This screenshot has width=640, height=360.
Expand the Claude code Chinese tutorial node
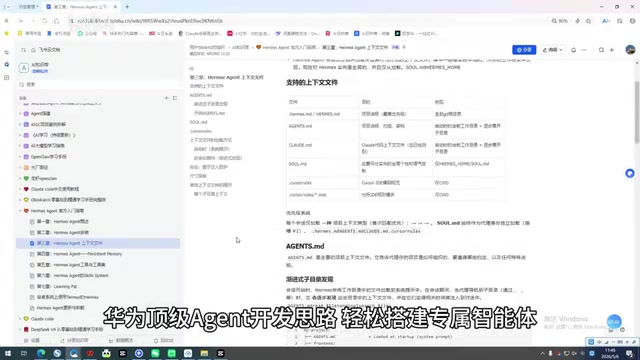[x=20, y=189]
